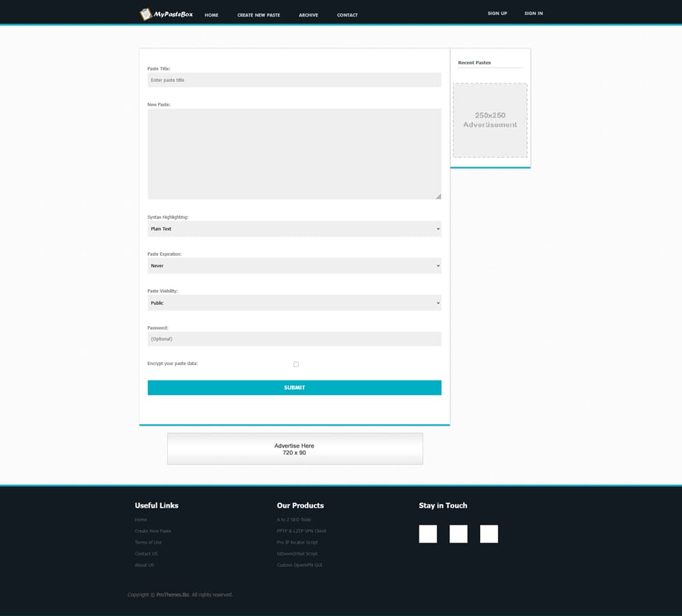Click the last social icon square in footer
Screen dimensions: 682x616
(x=489, y=533)
